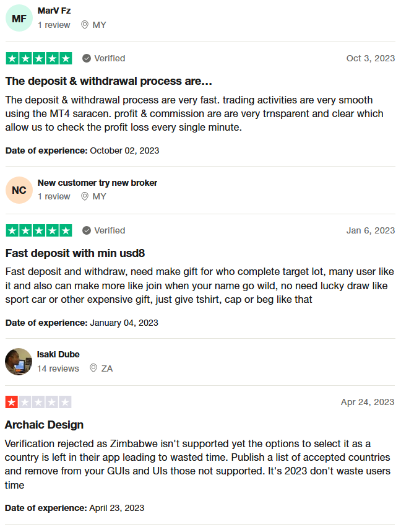Click the Jan 6, 2023 review date

point(371,230)
